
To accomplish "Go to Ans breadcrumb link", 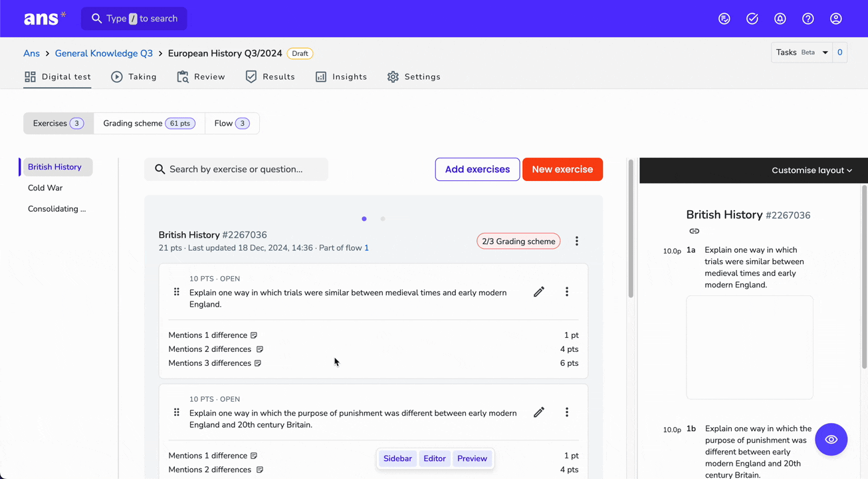I will 31,53.
